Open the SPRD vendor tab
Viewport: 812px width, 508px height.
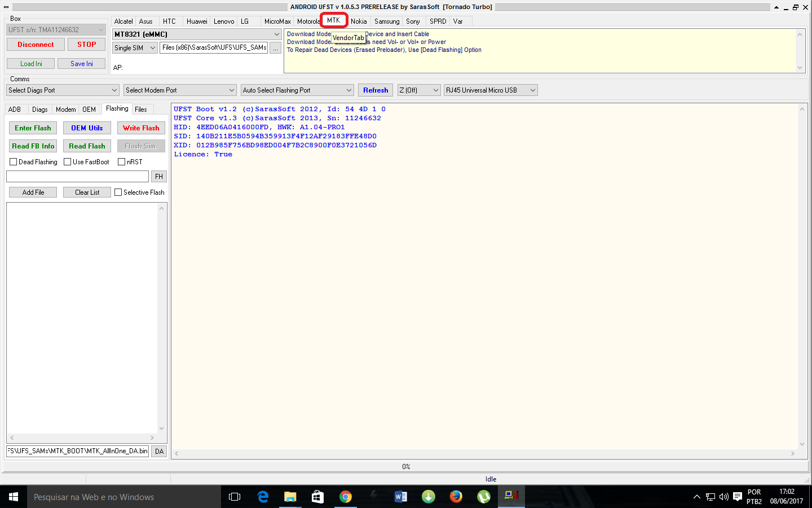(x=438, y=21)
